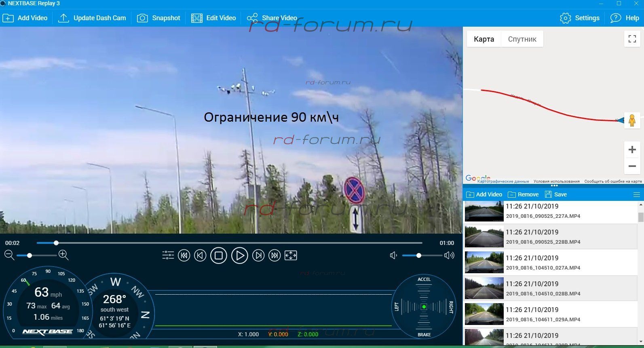Screen dimensions: 644x348
Task: Open the thumbnail for 2019_0816_104510_027A.MP4
Action: tap(484, 263)
